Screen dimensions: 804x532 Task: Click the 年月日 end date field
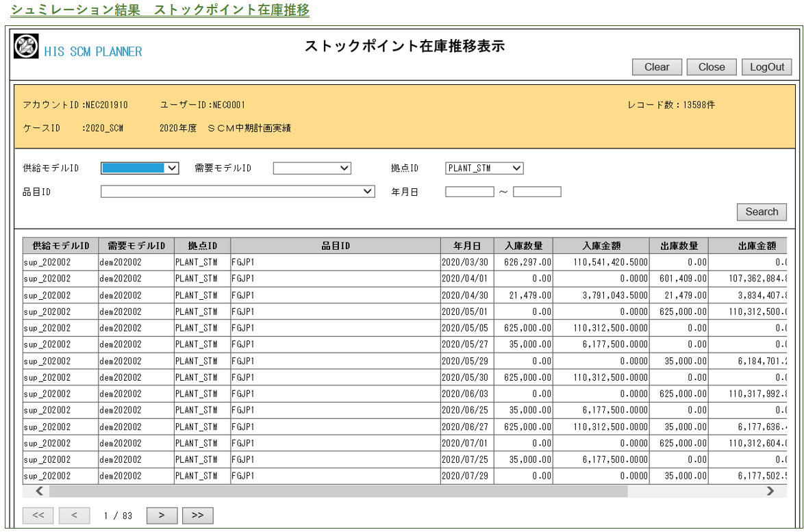[x=537, y=192]
